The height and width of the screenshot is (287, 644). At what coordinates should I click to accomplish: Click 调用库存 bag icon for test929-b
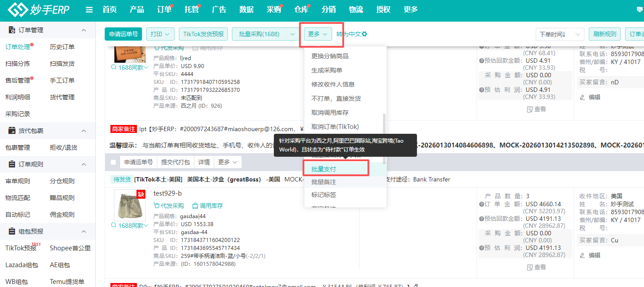[195, 206]
